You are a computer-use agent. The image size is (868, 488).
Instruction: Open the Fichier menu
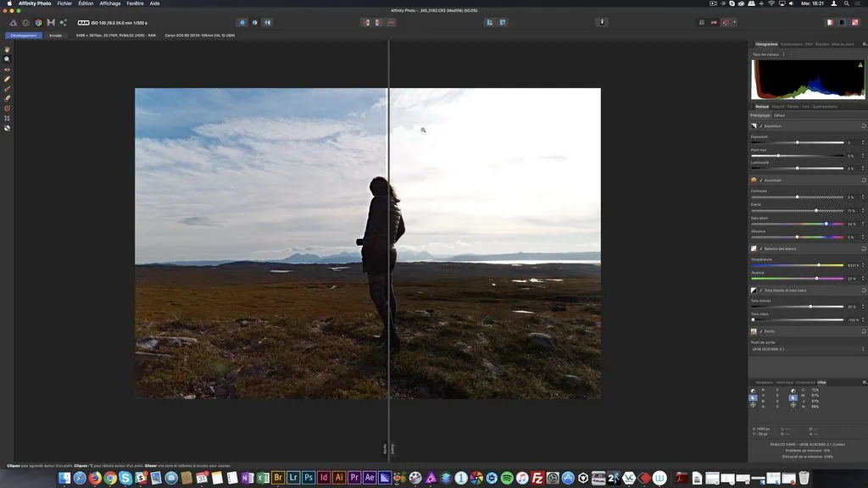click(x=64, y=3)
